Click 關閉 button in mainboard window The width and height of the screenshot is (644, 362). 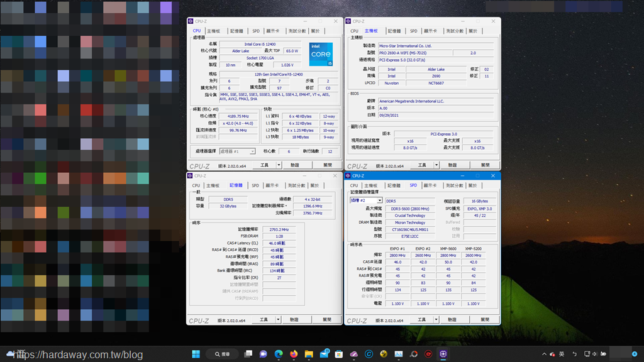pyautogui.click(x=486, y=165)
